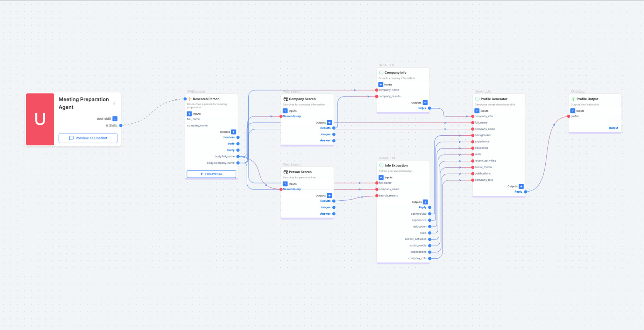Select the Profile Generator node title
This screenshot has width=644, height=330.
pos(494,99)
